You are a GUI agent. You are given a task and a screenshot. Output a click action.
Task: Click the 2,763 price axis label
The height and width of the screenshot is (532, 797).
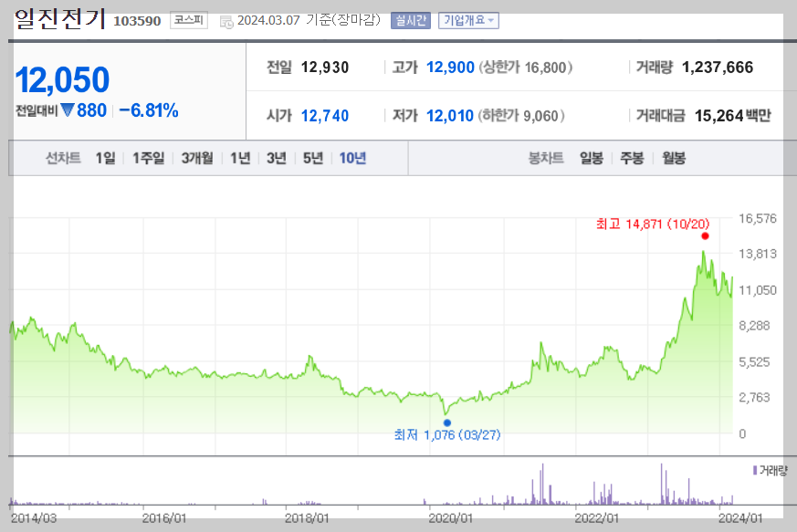(x=754, y=397)
